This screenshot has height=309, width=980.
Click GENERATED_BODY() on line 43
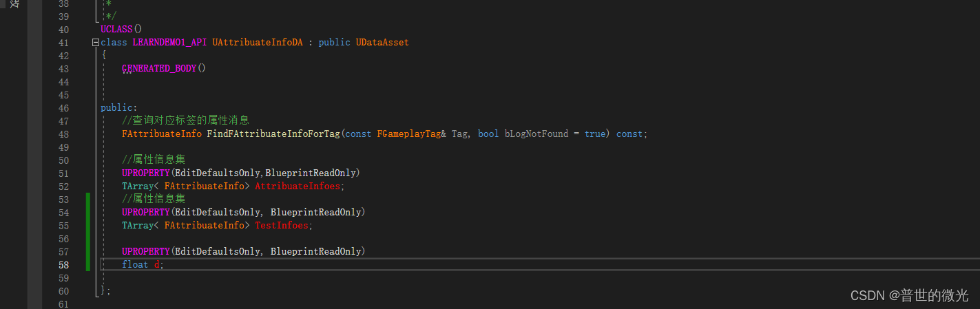(x=164, y=68)
